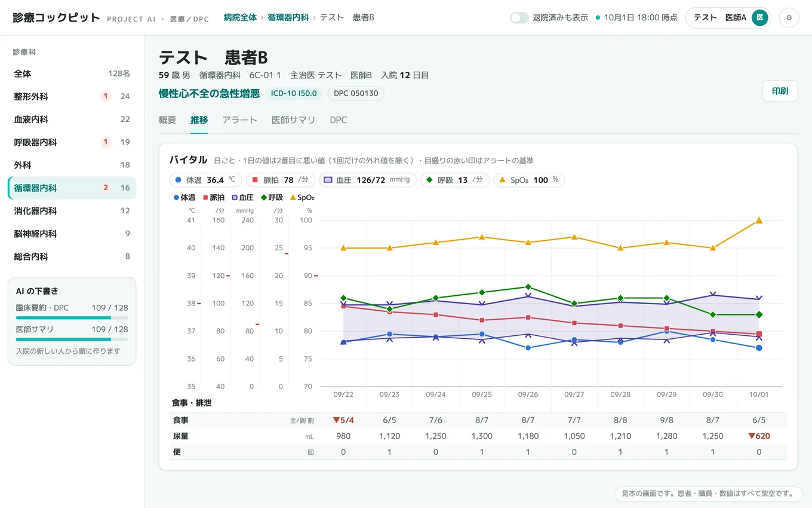The height and width of the screenshot is (508, 812).
Task: Select 消化器内科 department
Action: pos(72,211)
